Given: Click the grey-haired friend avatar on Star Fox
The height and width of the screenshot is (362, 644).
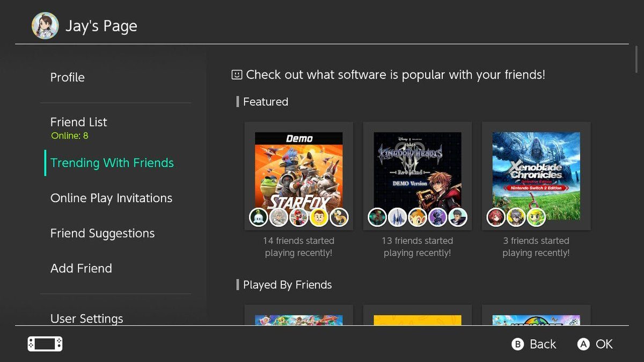Looking at the screenshot, I should 279,217.
